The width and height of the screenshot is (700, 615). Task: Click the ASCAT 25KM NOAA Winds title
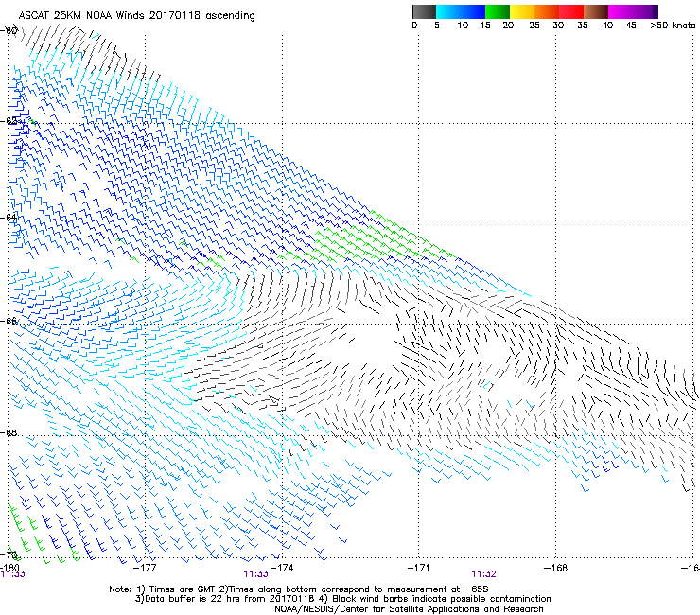(x=136, y=16)
